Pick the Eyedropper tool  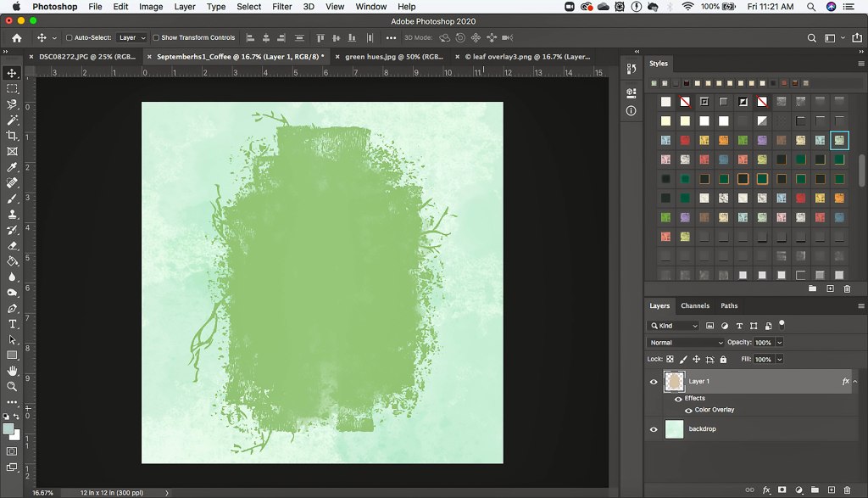click(12, 167)
